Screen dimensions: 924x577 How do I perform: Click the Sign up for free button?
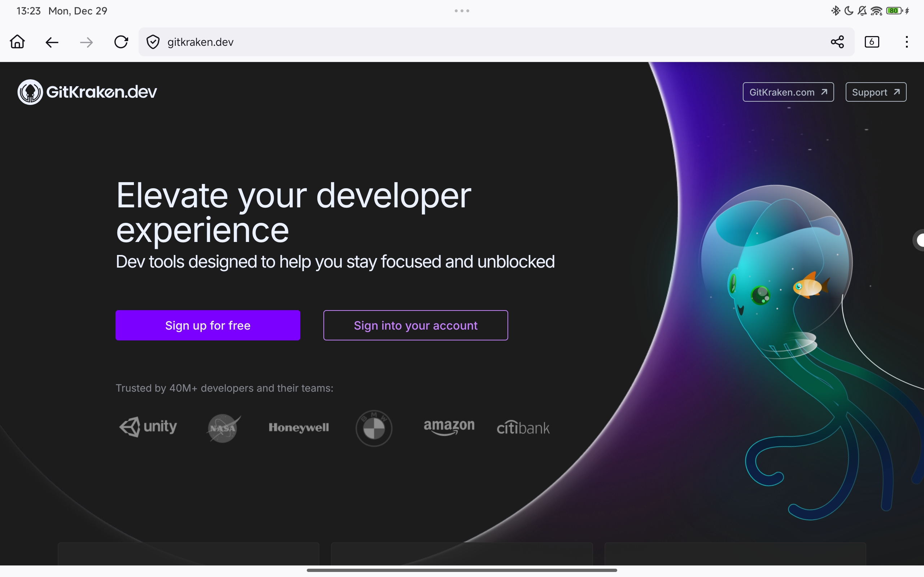[x=208, y=325]
